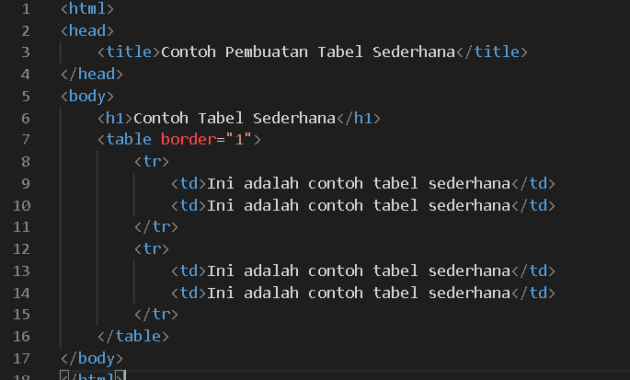Screen dimensions: 630x380
Task: Click the border attribute on the table tag
Action: [188, 139]
